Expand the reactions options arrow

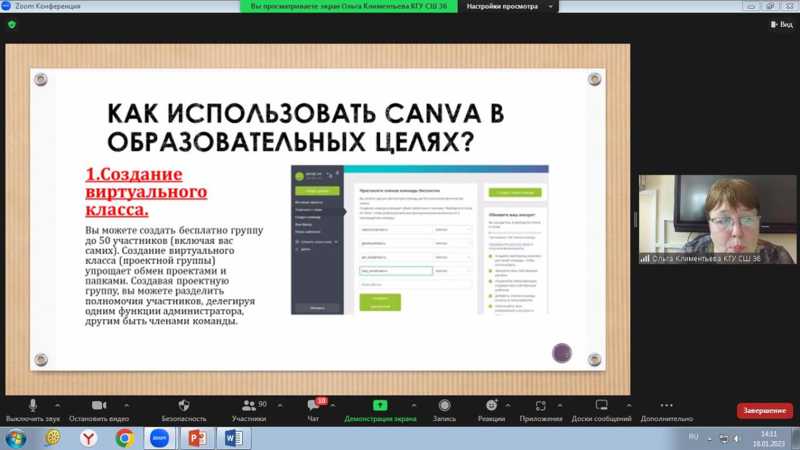click(508, 405)
